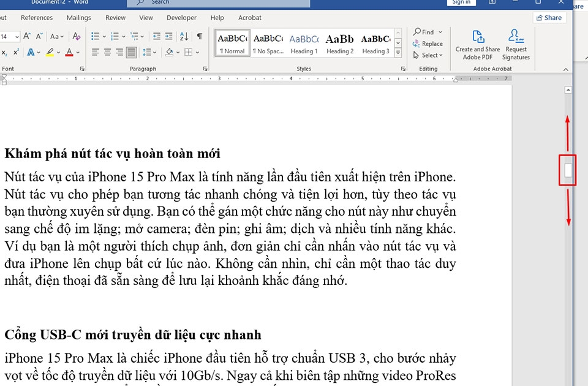The image size is (588, 386).
Task: Apply yellow text highlight color
Action: pos(50,52)
